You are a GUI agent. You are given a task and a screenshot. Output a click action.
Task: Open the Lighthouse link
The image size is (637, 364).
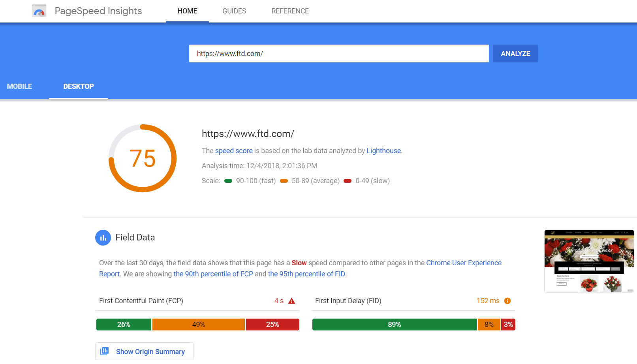pyautogui.click(x=383, y=150)
